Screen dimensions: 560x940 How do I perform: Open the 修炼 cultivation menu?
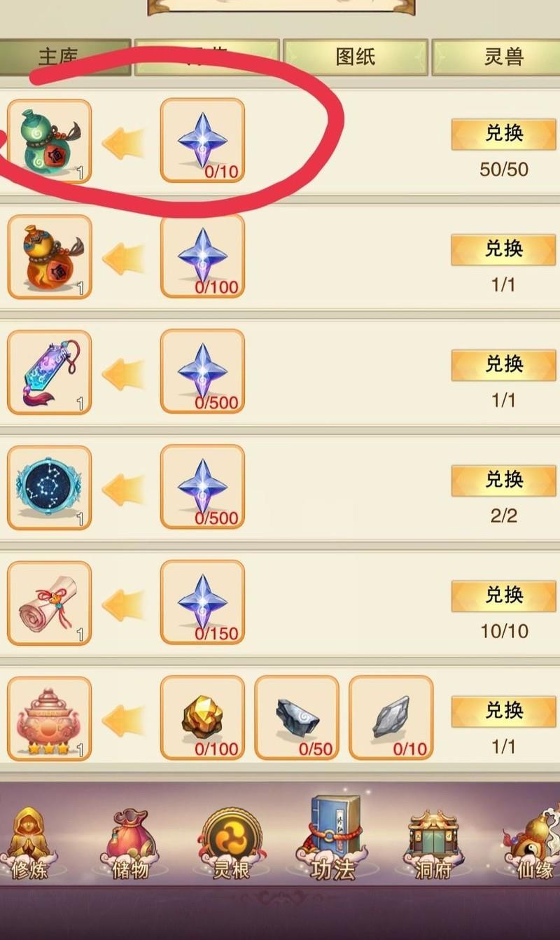[28, 844]
